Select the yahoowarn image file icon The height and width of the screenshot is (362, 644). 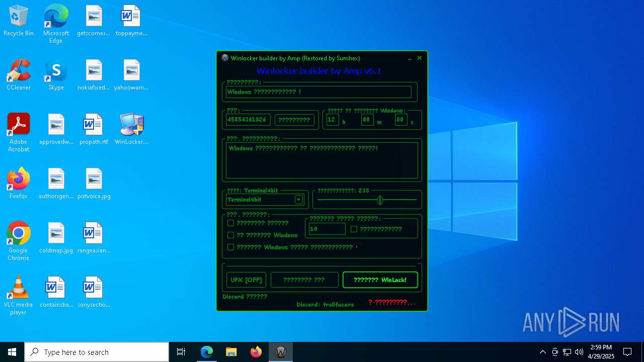click(131, 75)
